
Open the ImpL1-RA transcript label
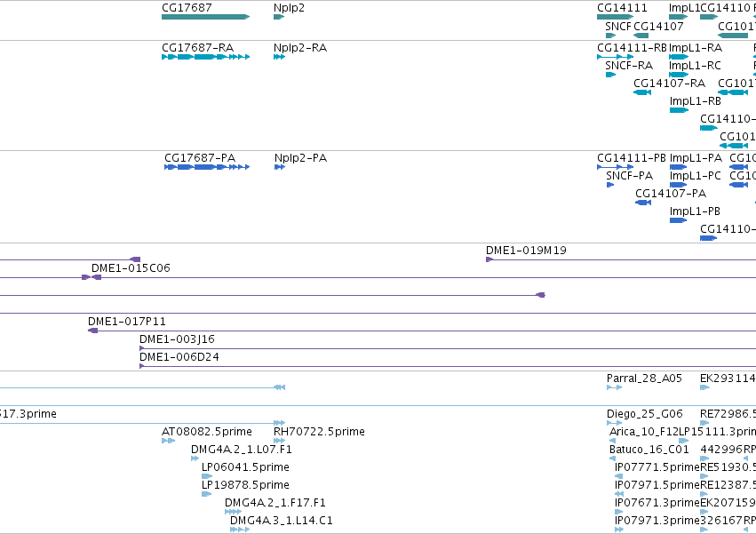(696, 48)
